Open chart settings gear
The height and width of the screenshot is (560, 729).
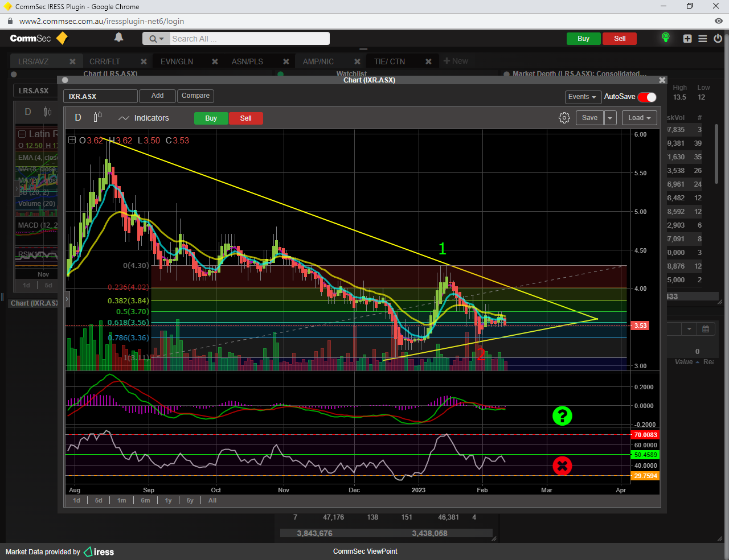tap(564, 118)
